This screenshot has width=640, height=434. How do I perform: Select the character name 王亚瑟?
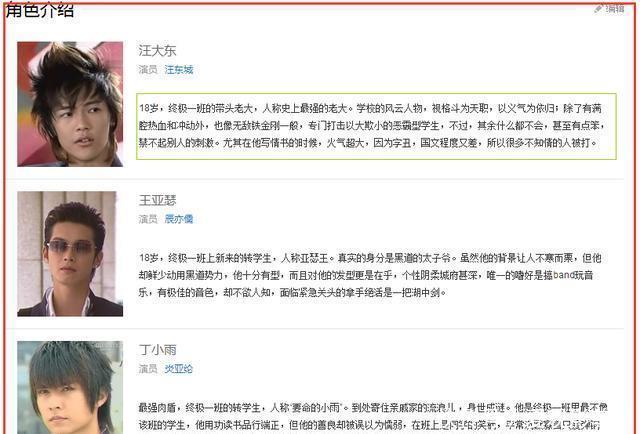click(157, 200)
